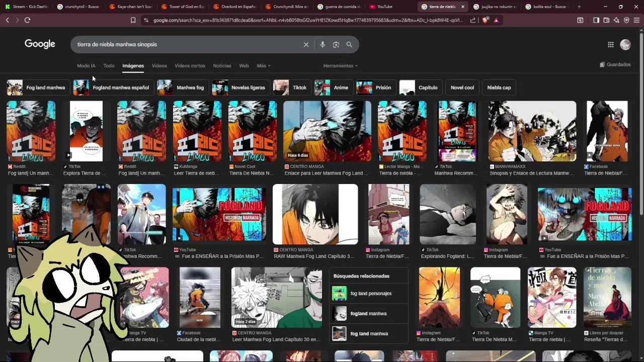Filter by Anime chip
Image resolution: width=644 pixels, height=362 pixels.
[334, 87]
